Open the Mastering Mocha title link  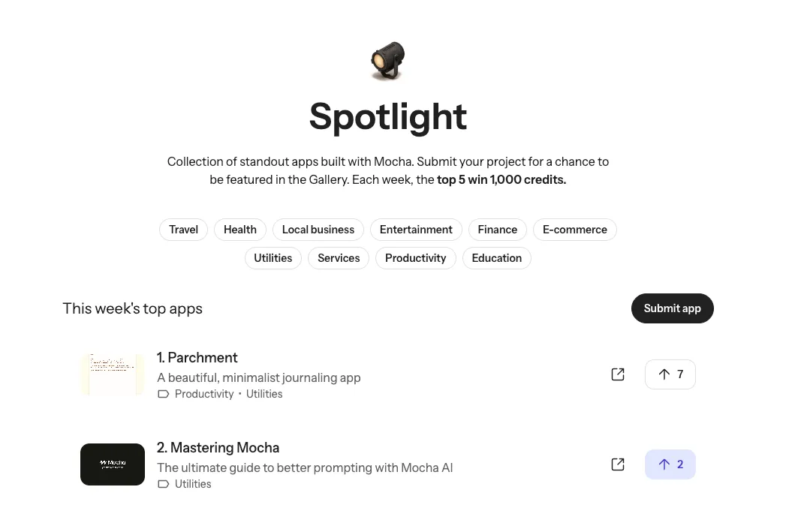point(218,448)
